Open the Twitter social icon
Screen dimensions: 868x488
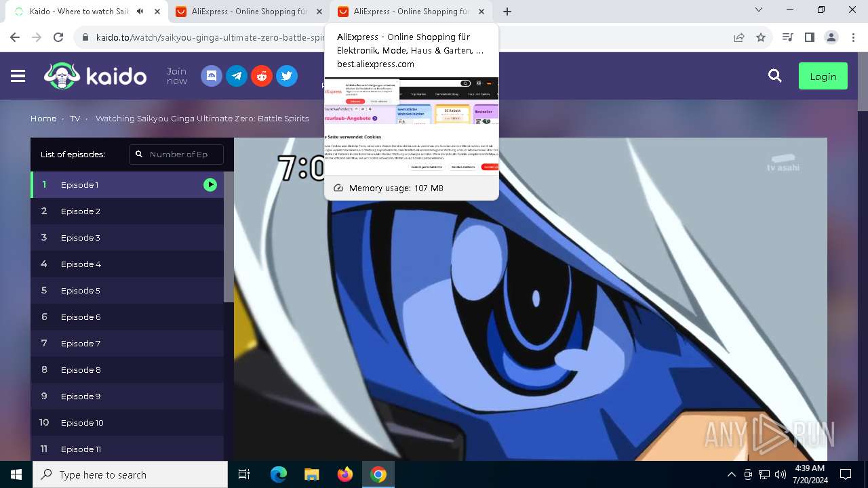click(x=287, y=76)
